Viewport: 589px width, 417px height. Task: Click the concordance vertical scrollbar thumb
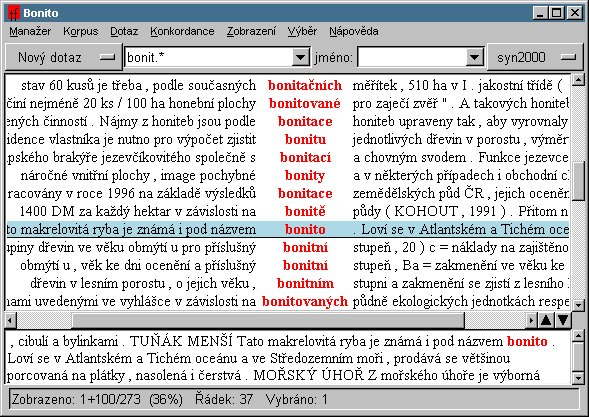(x=578, y=182)
